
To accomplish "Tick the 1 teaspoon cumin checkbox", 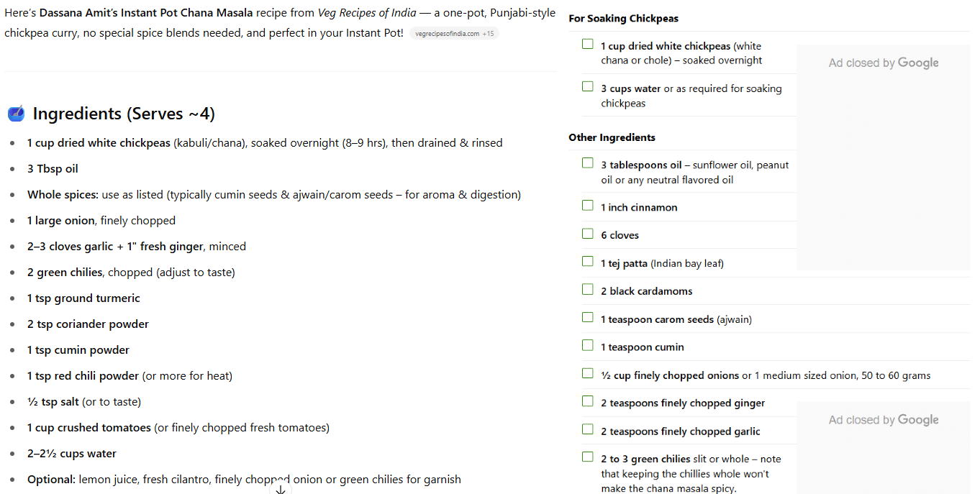I will [588, 346].
